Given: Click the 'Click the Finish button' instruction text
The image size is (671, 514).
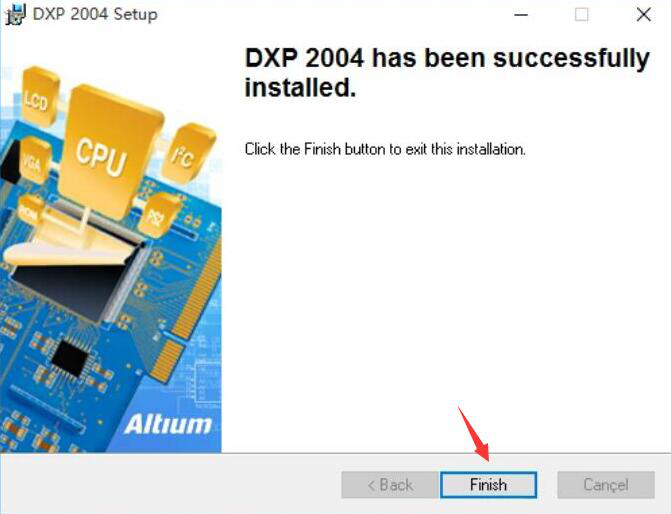Looking at the screenshot, I should (x=385, y=149).
